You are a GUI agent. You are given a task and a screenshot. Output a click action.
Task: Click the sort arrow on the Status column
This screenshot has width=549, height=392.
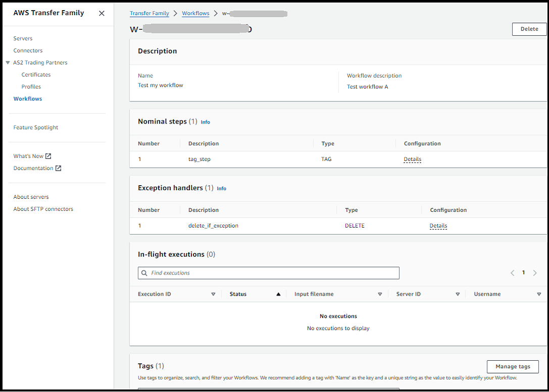279,294
